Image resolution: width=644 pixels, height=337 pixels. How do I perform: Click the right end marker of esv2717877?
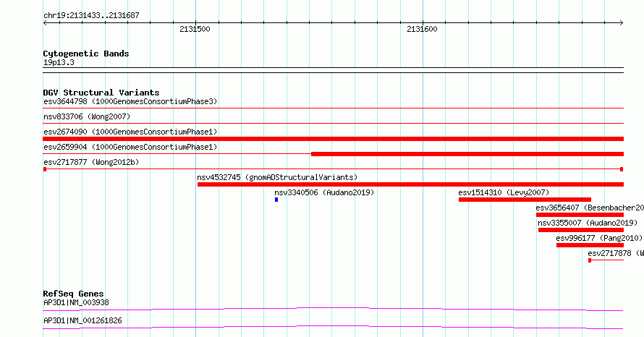622,169
